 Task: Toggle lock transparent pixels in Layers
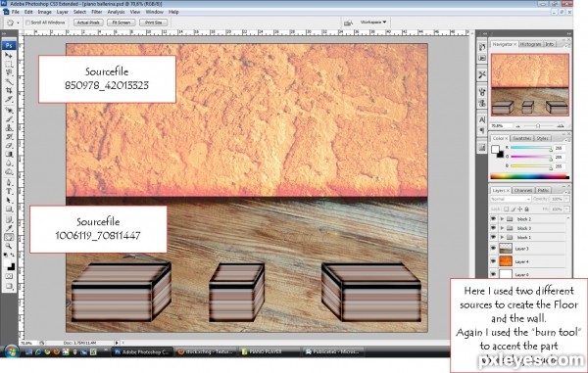pos(507,209)
